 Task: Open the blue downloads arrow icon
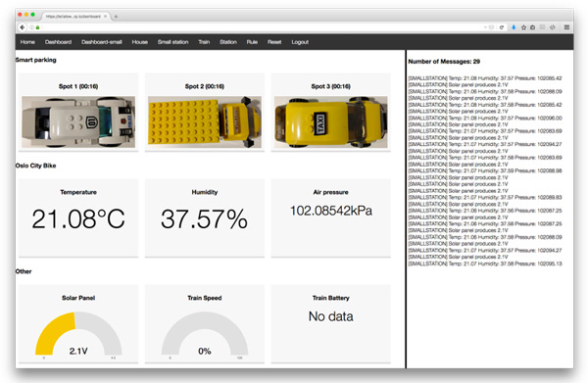coord(514,27)
